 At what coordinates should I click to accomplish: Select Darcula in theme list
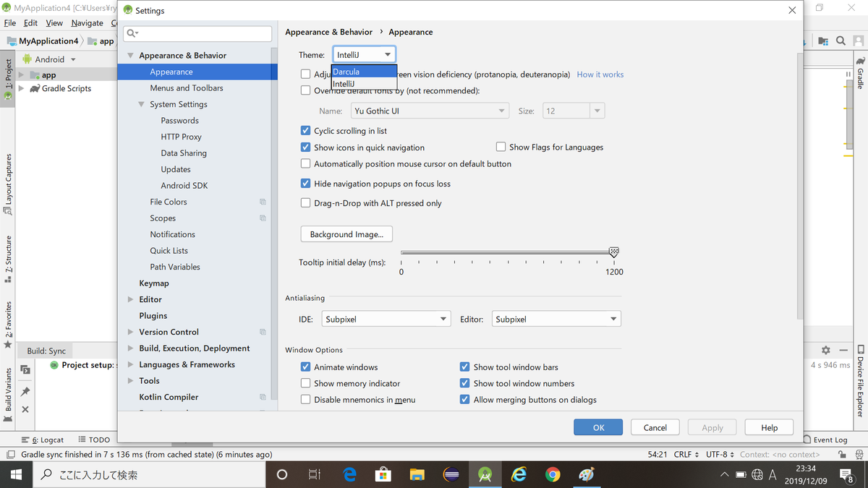(x=364, y=72)
